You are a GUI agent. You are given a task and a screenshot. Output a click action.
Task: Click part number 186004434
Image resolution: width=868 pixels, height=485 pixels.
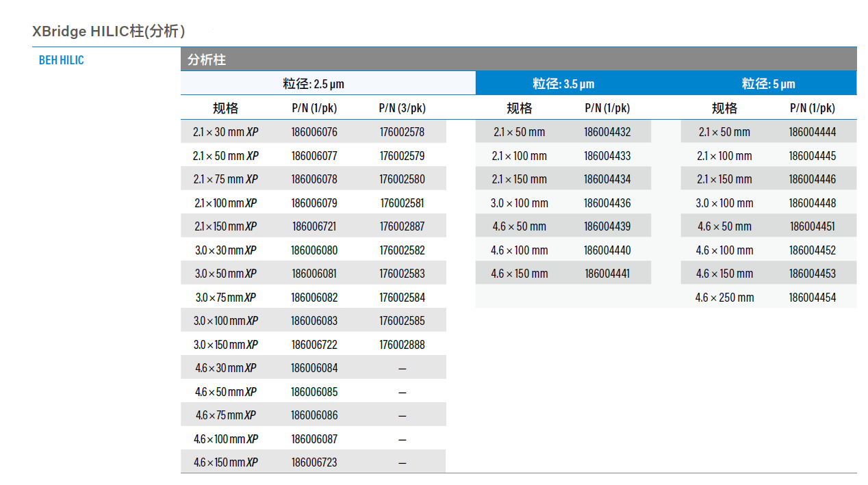click(x=607, y=179)
